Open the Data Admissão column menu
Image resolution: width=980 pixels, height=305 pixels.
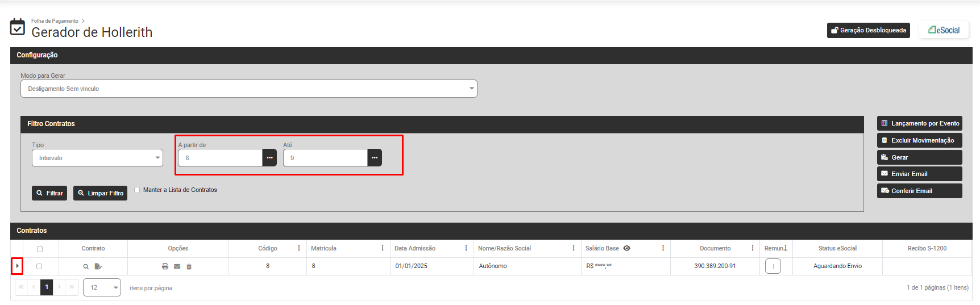[x=466, y=248]
